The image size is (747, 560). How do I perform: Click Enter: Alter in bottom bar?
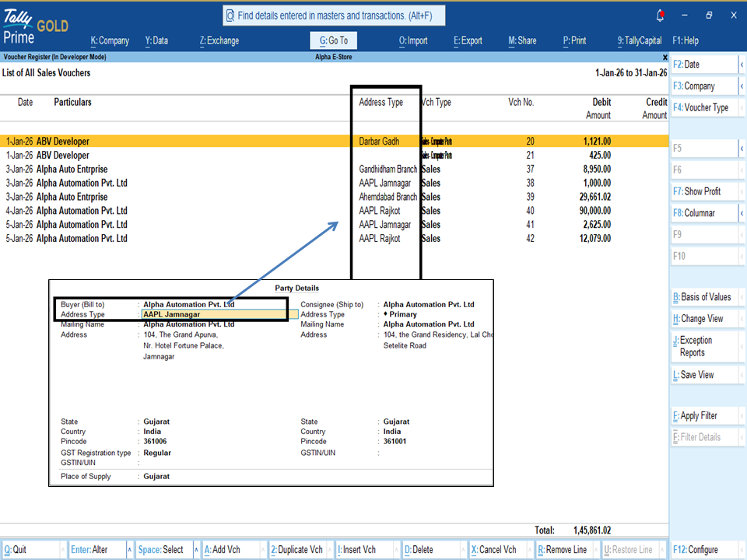(x=97, y=550)
